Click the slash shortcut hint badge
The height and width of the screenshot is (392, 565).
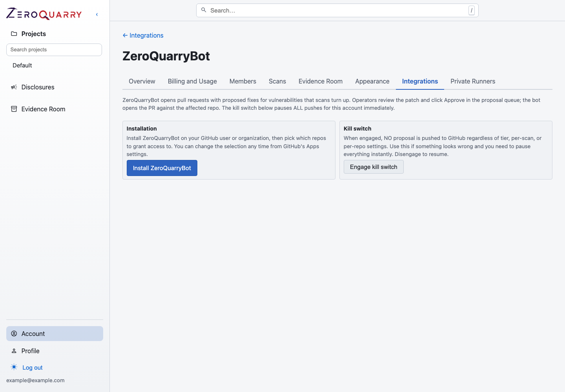[x=472, y=11]
